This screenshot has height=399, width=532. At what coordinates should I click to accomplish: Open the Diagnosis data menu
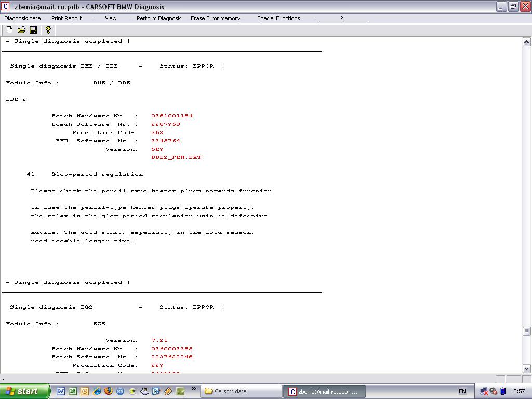click(x=22, y=18)
